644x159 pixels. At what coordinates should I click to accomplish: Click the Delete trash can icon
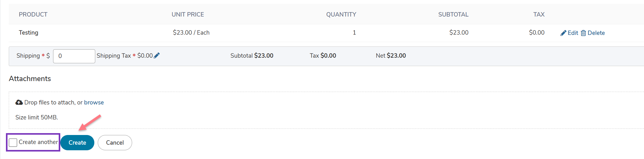pos(583,33)
